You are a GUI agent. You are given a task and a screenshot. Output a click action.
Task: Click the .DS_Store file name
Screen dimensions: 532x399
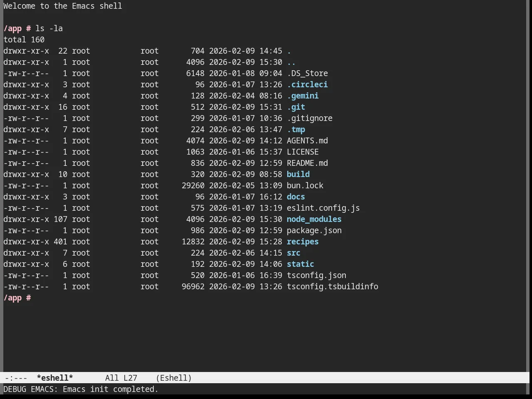click(307, 73)
